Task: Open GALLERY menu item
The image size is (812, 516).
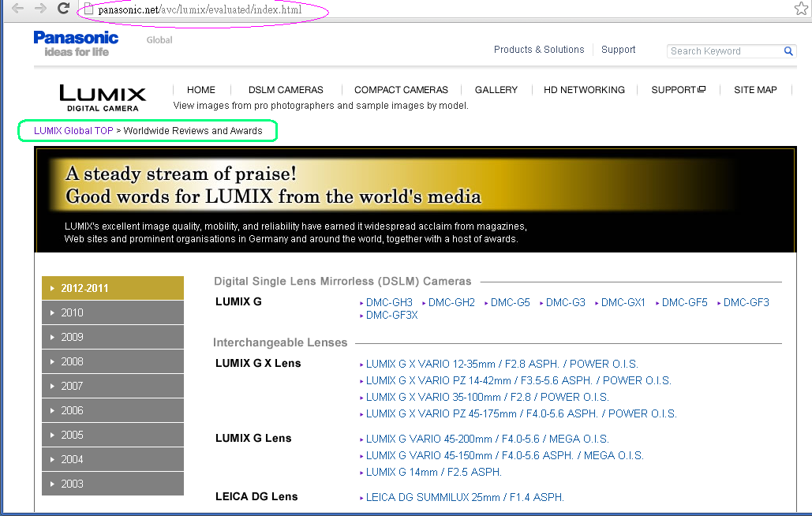Action: (x=496, y=89)
